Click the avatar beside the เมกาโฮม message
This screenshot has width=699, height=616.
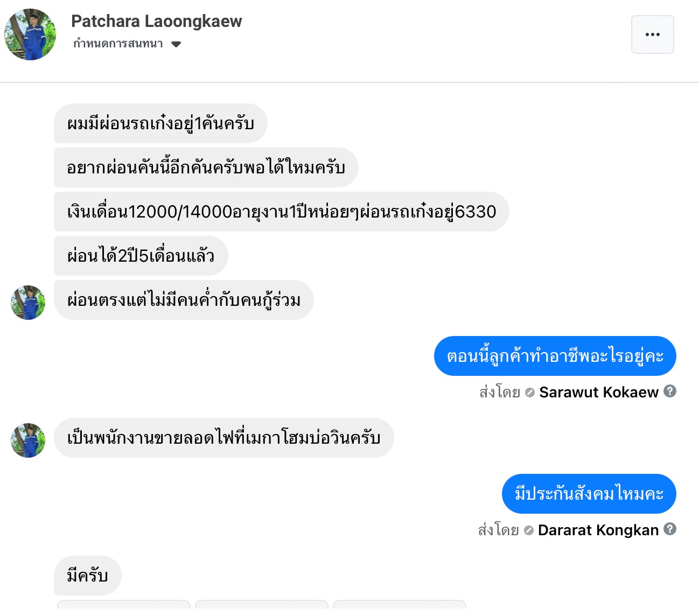[28, 440]
